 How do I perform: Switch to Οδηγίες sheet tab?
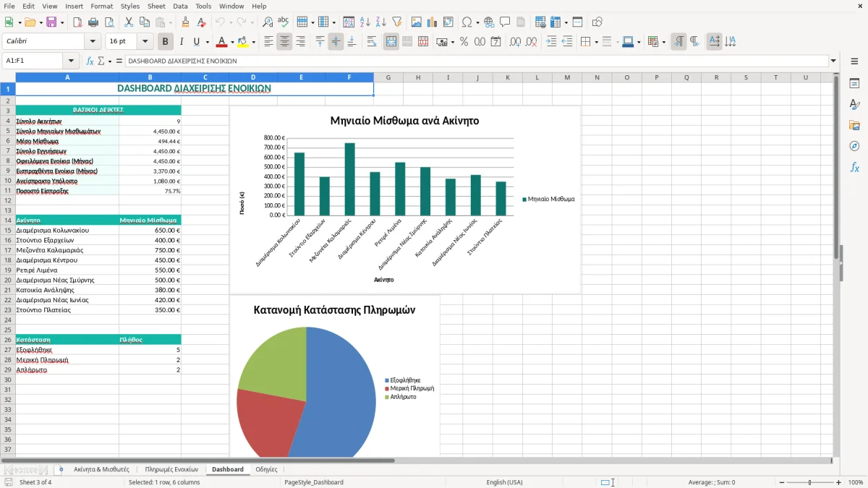click(x=266, y=469)
